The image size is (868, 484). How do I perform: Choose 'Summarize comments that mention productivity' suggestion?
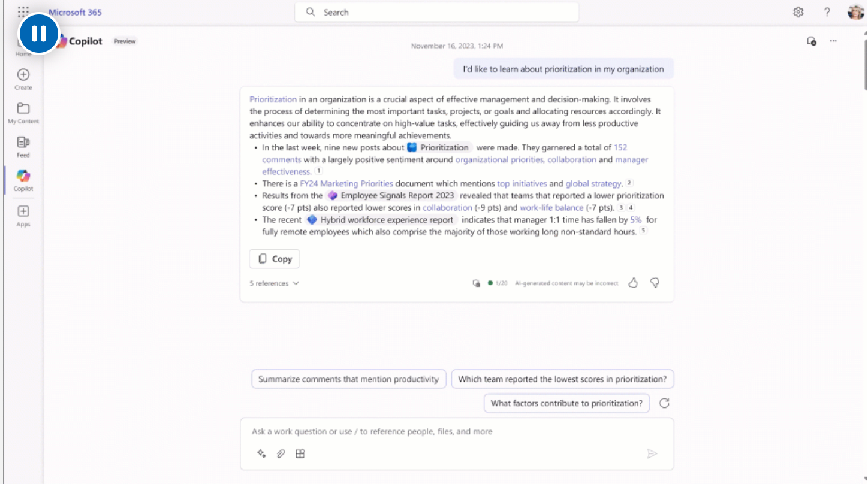pyautogui.click(x=348, y=379)
